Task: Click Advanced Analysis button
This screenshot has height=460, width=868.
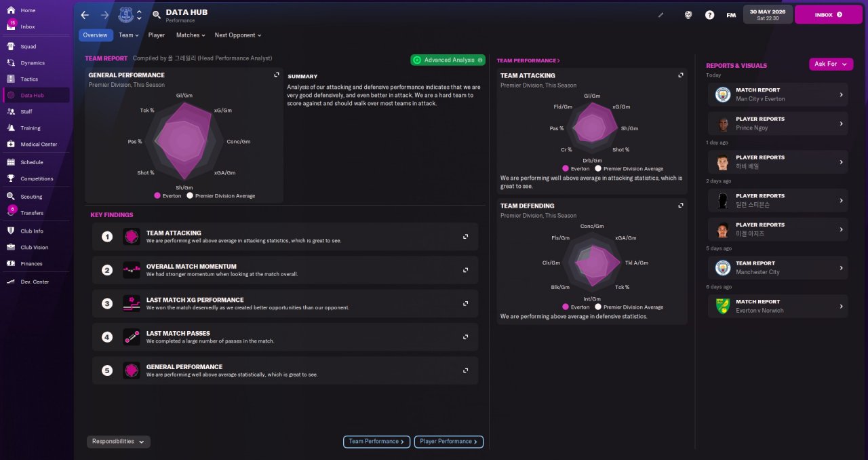Action: [x=448, y=60]
